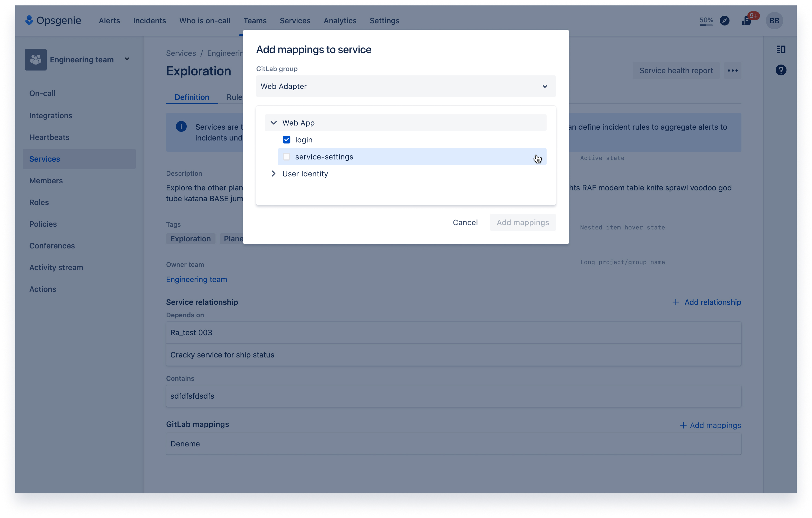
Task: Open the Analytics menu item
Action: click(x=340, y=21)
